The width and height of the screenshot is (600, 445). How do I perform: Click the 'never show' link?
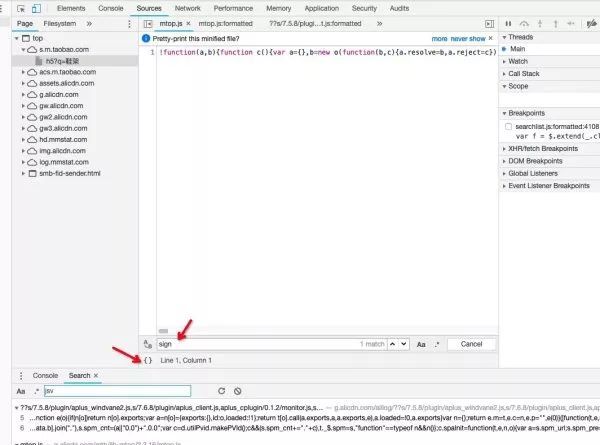coord(468,39)
